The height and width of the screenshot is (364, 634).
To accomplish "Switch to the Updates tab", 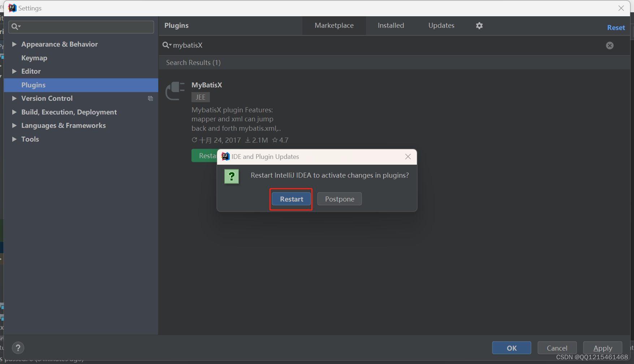I will click(441, 26).
